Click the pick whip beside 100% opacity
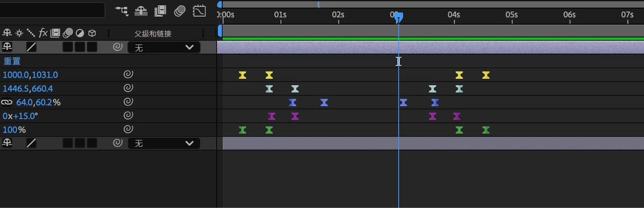The height and width of the screenshot is (208, 644). point(128,129)
